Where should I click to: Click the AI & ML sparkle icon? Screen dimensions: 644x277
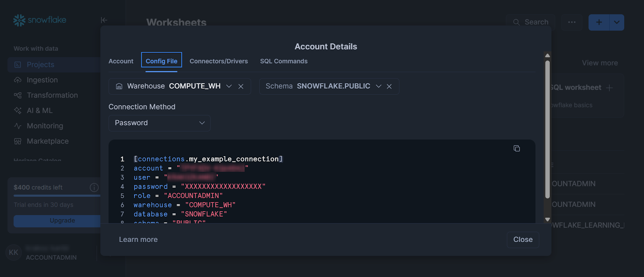pyautogui.click(x=18, y=110)
